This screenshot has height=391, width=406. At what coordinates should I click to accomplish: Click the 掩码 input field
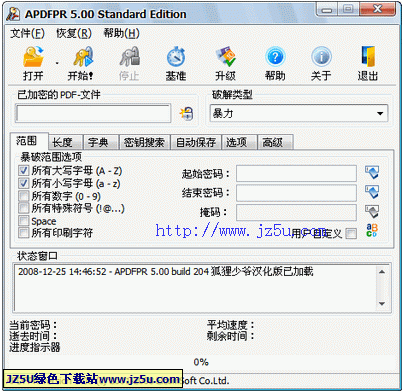click(x=296, y=212)
